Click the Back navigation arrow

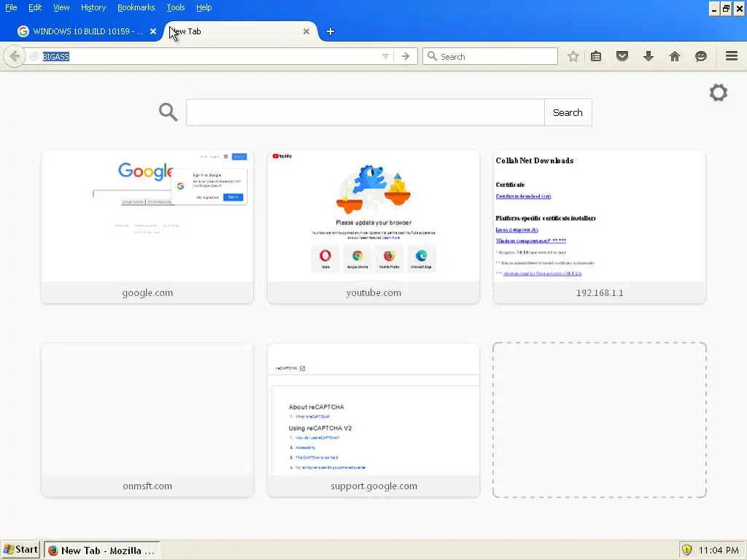coord(15,56)
